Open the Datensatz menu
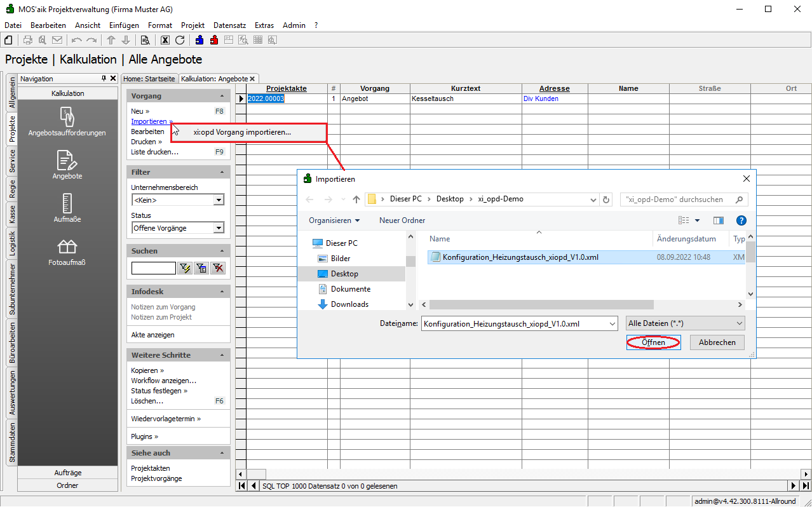The height and width of the screenshot is (507, 812). pyautogui.click(x=229, y=25)
